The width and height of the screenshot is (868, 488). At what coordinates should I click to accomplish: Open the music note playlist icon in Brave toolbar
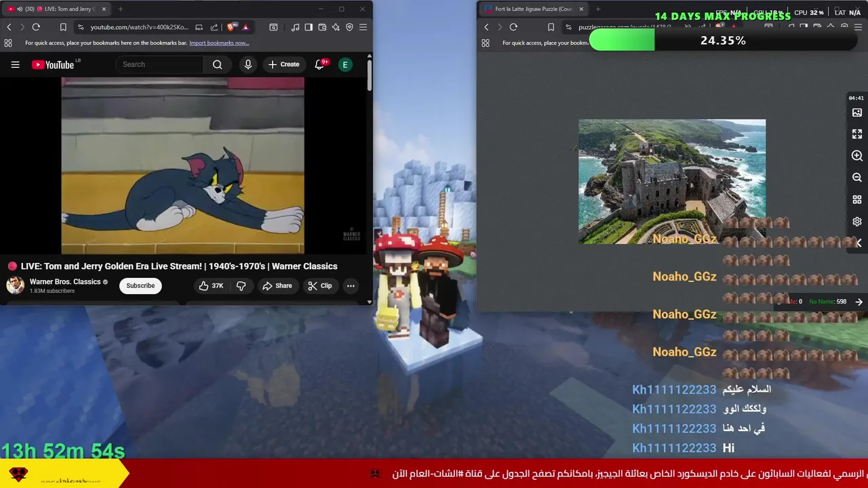[295, 27]
